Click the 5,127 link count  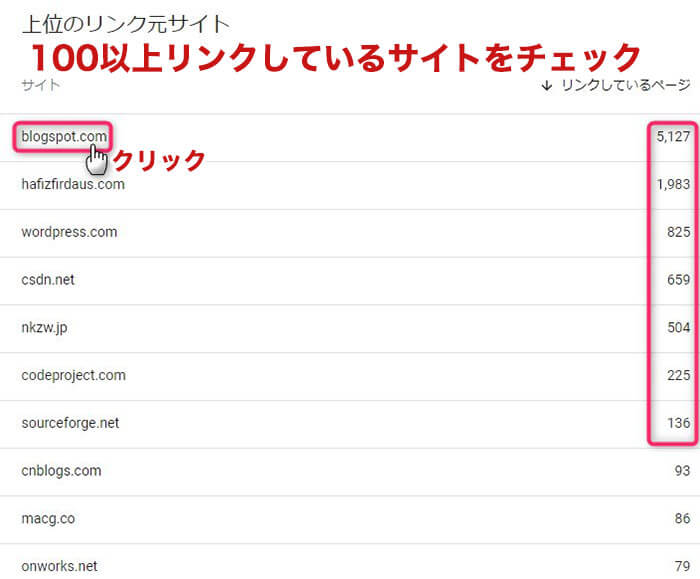[x=673, y=136]
